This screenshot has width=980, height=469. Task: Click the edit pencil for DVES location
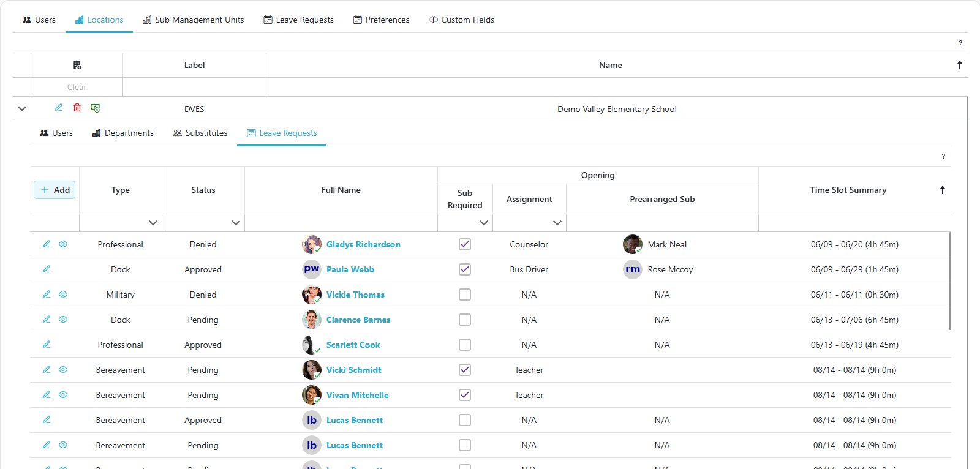(x=59, y=108)
